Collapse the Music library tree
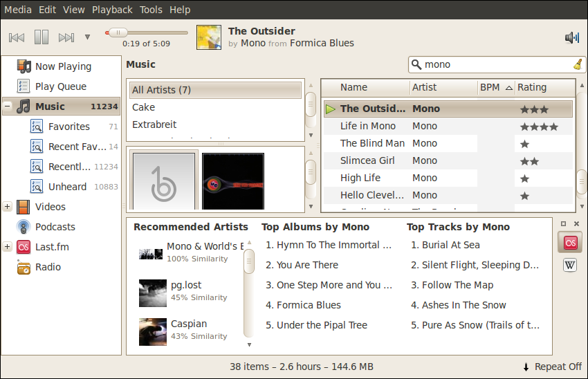Viewport: 588px width, 379px height. pyautogui.click(x=7, y=107)
